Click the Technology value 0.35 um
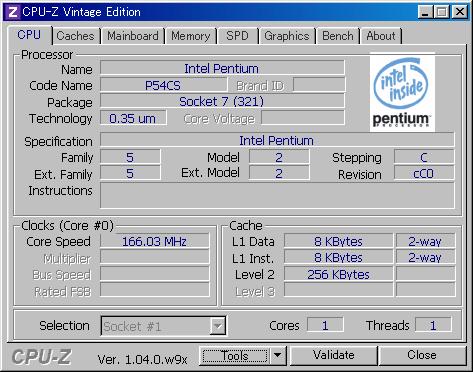 pyautogui.click(x=133, y=118)
